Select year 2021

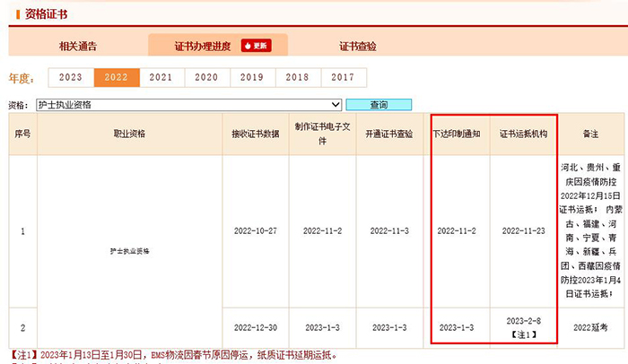point(161,77)
